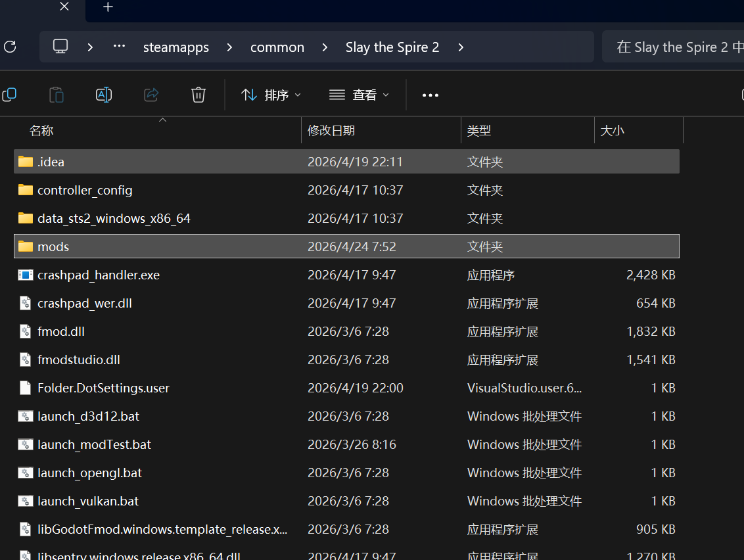
Task: Click the share arrow icon
Action: click(151, 95)
